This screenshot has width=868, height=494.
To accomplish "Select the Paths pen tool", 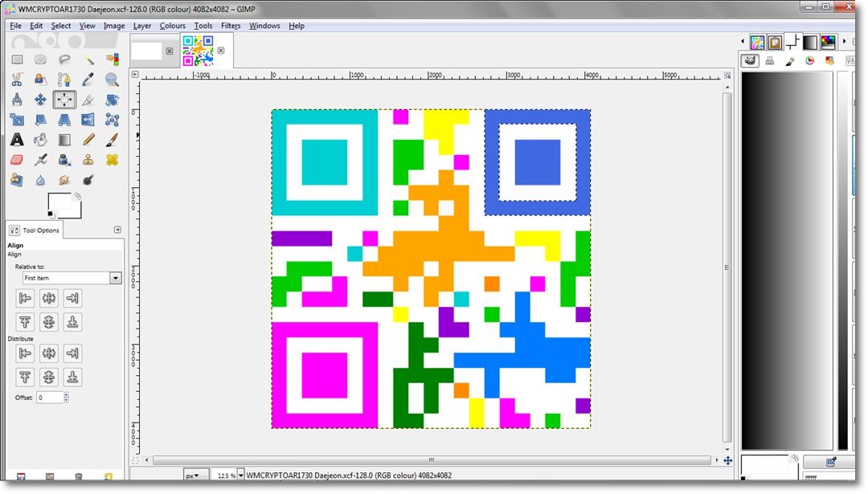I will pos(64,80).
